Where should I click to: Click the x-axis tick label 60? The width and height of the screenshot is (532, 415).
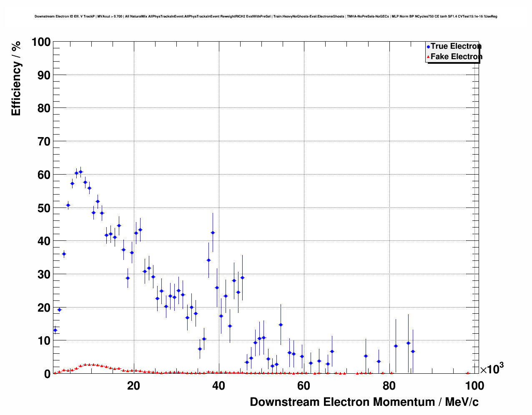tap(304, 386)
